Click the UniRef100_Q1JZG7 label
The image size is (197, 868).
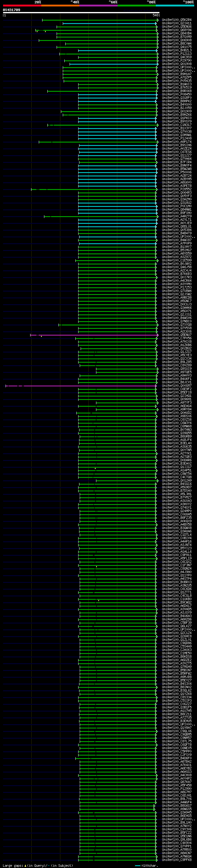(x=176, y=352)
